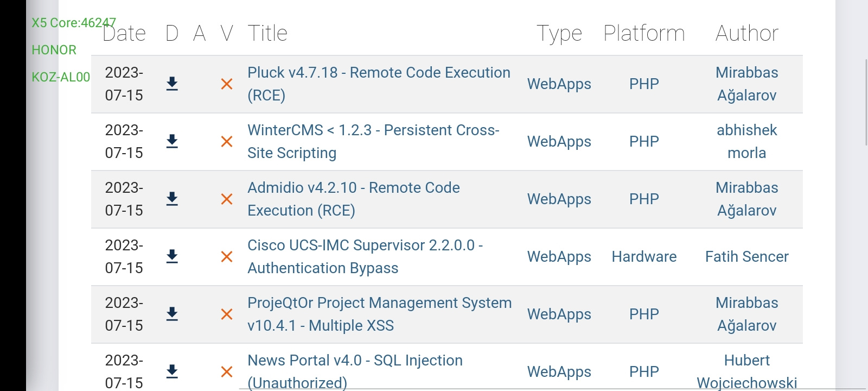Viewport: 868px width, 391px height.
Task: Open Pluck v4.7.18 Remote Code Execution entry
Action: coord(379,84)
